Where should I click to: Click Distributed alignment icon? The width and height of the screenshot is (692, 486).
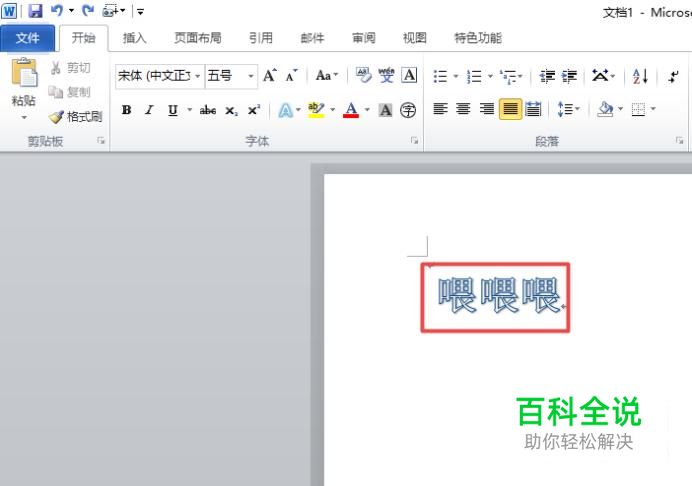click(533, 109)
